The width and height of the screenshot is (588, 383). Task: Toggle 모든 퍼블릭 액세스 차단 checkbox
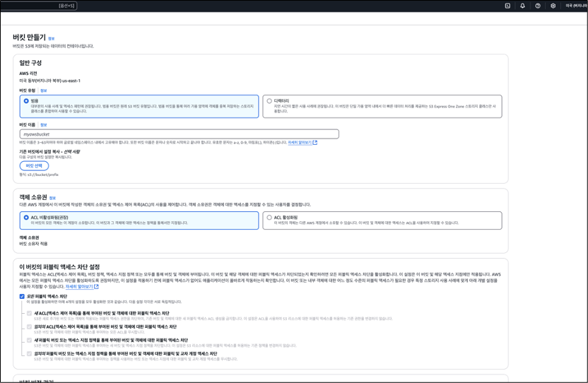click(22, 296)
